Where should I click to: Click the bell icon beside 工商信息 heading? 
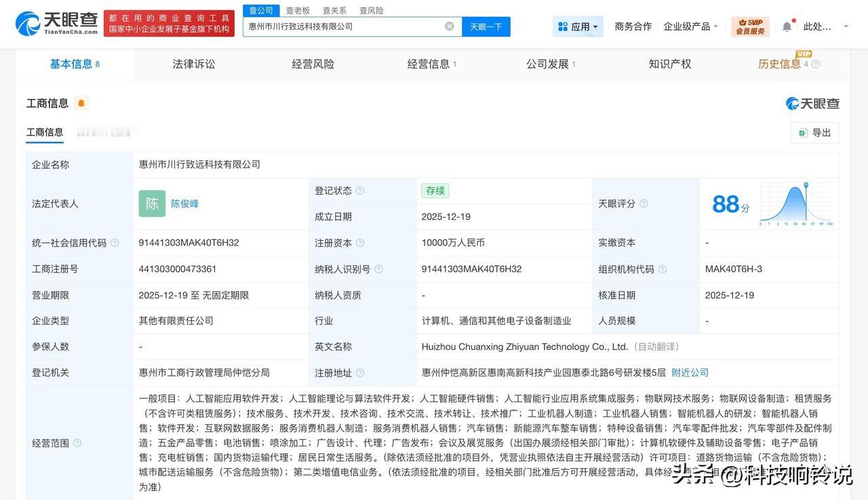point(81,103)
